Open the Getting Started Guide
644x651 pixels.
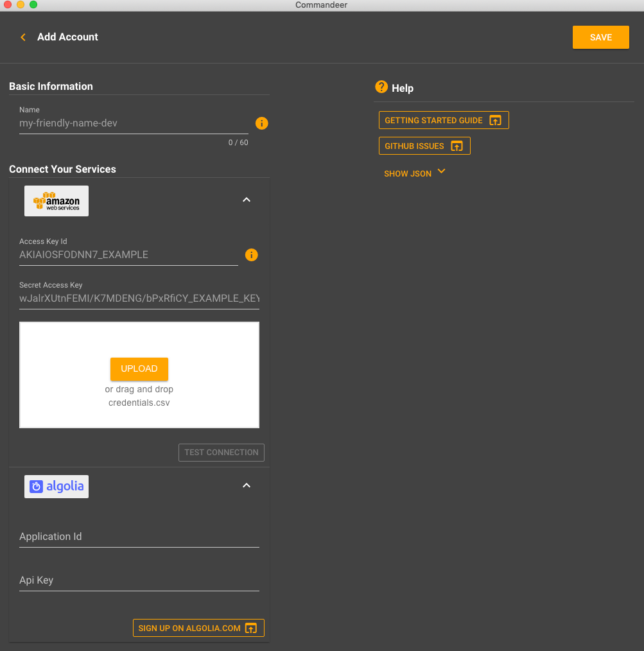tap(444, 121)
